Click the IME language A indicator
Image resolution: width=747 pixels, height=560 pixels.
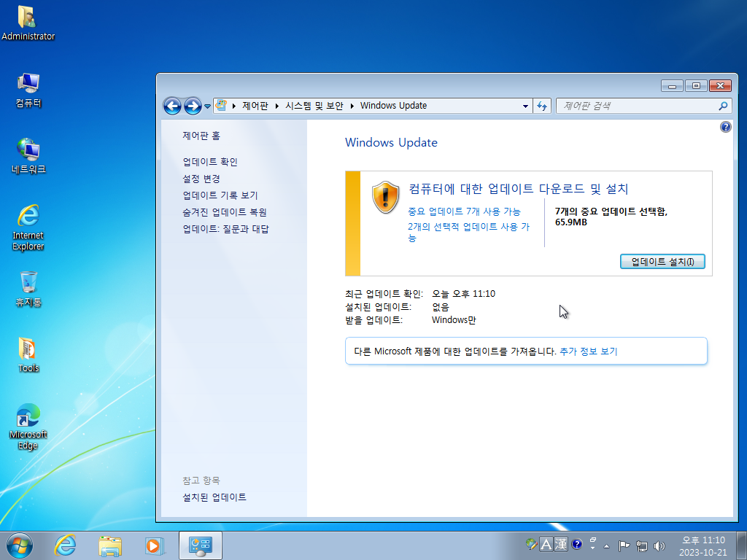click(546, 544)
